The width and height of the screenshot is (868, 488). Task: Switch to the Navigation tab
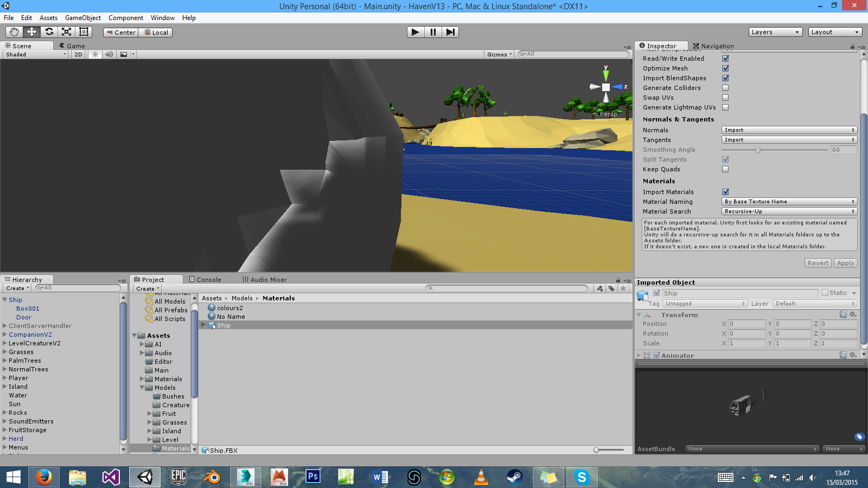tap(713, 46)
